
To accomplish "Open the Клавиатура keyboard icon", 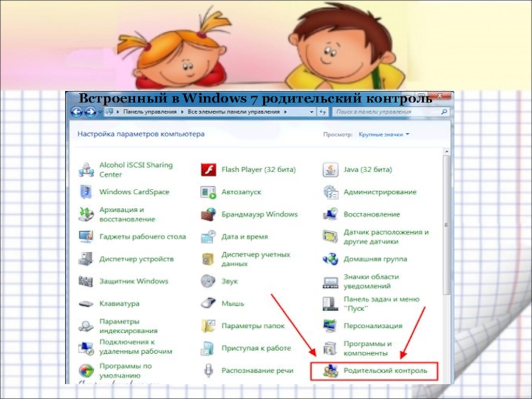I will pyautogui.click(x=86, y=304).
